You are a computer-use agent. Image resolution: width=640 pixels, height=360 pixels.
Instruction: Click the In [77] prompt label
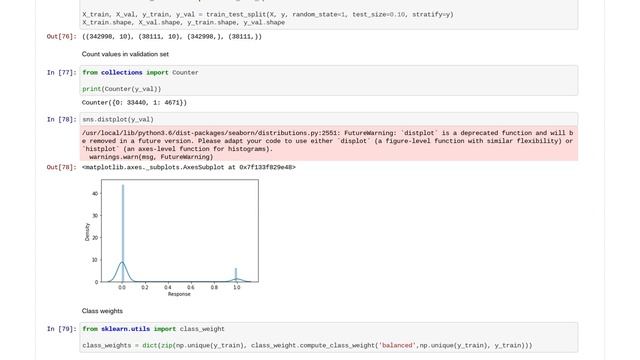tap(61, 73)
